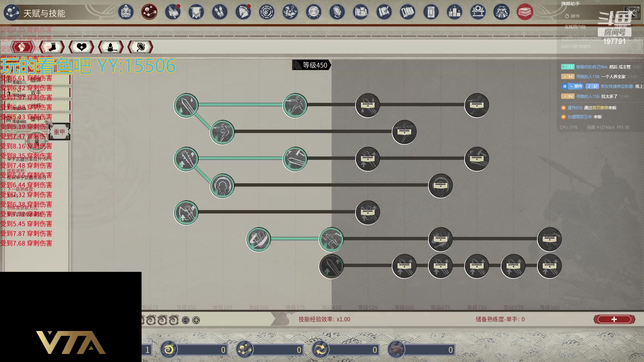The image size is (644, 362).
Task: Select the 双手 skill category row
Action: (37, 93)
